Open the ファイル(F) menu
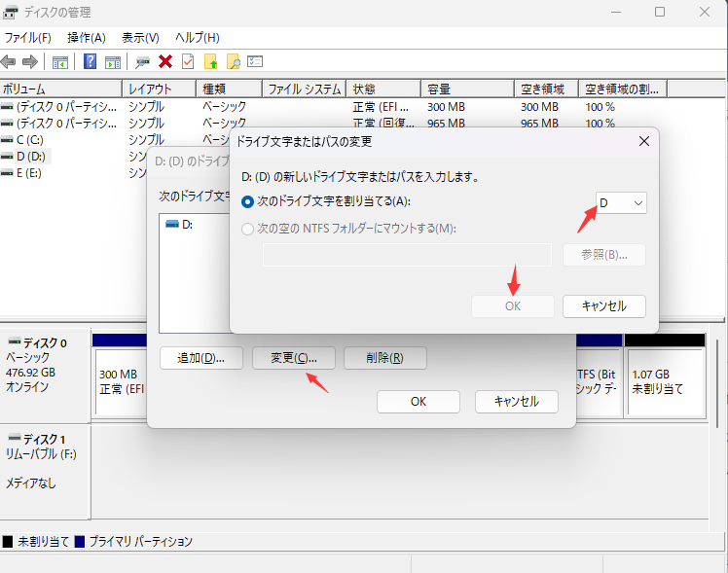 click(28, 37)
